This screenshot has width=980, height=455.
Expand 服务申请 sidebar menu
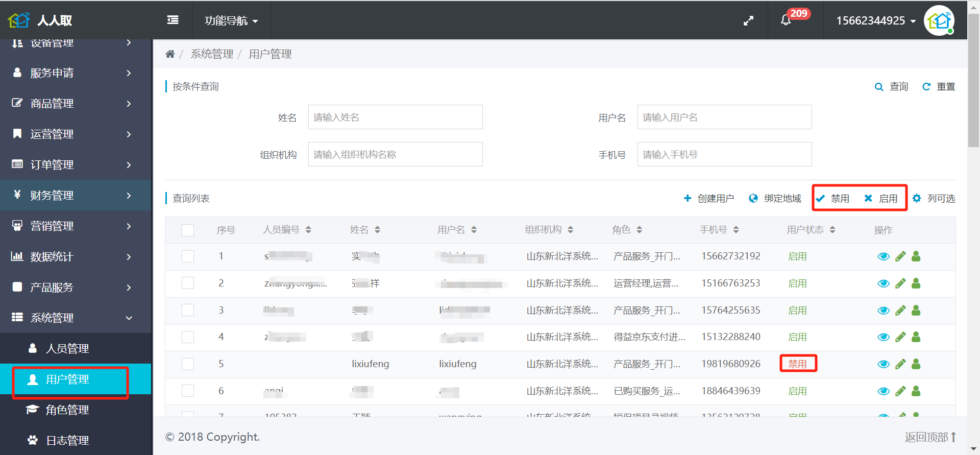click(x=76, y=73)
